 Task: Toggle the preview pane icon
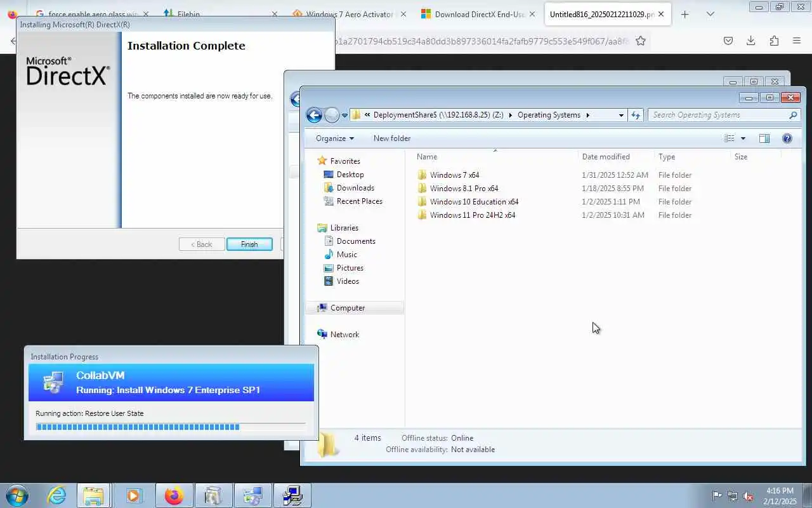(x=764, y=138)
